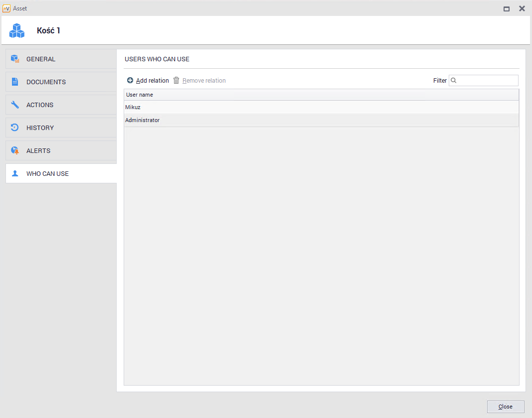Click the bell icon beside ALERTS
The image size is (532, 418).
15,150
